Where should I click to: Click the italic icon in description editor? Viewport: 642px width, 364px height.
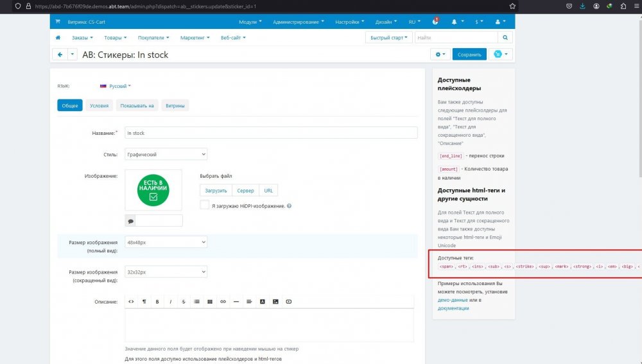point(171,301)
